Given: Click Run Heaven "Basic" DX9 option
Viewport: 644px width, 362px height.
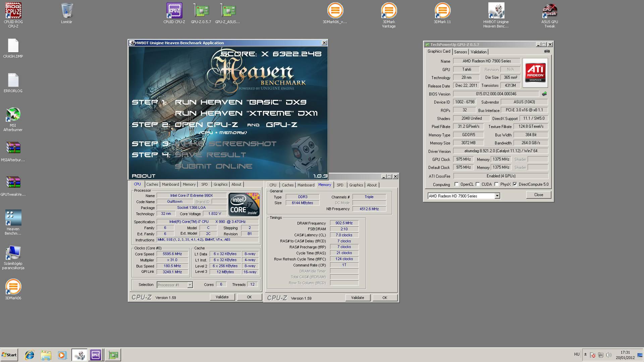Looking at the screenshot, I should 240,102.
